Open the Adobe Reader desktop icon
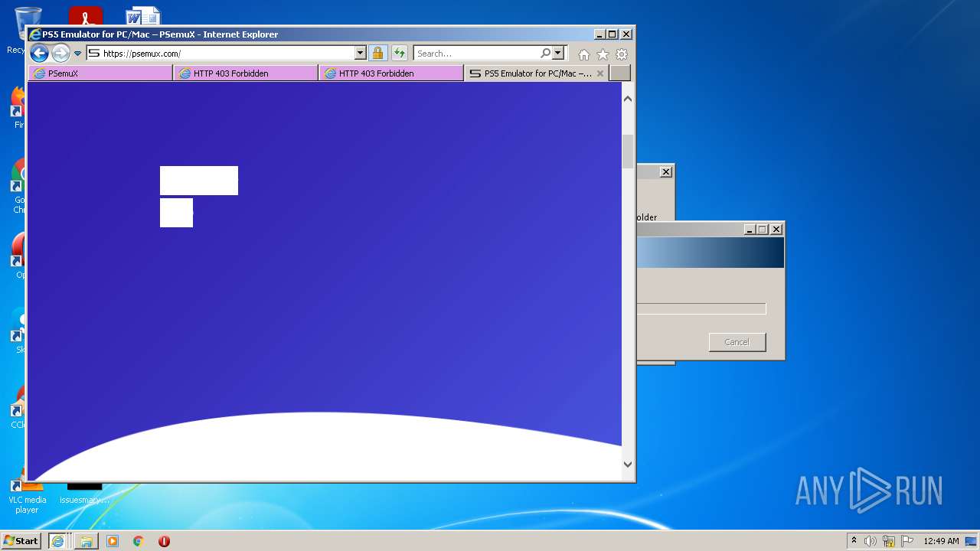This screenshot has height=551, width=980. pos(85,16)
